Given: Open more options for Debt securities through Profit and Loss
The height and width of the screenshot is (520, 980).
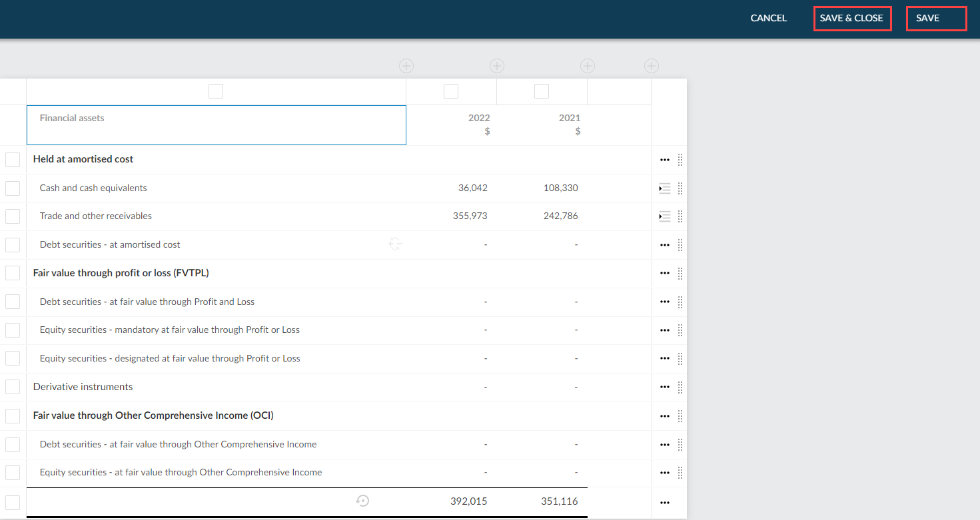Looking at the screenshot, I should point(664,302).
